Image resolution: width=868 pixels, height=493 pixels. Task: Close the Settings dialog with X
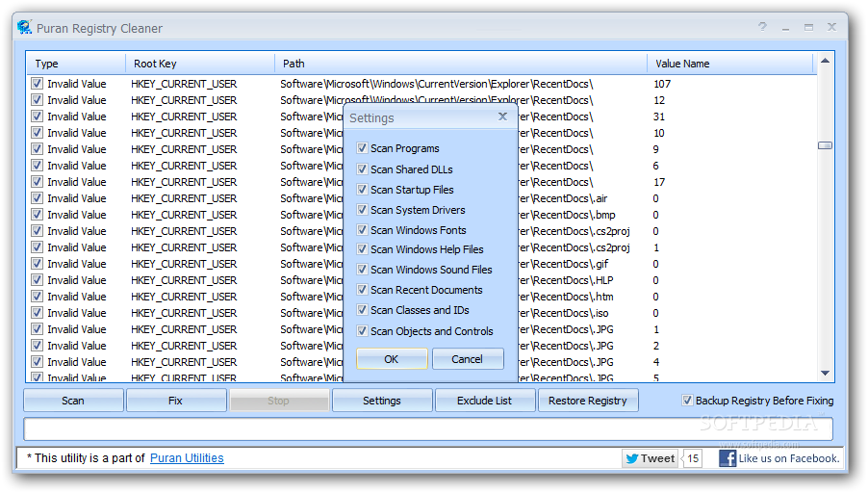click(x=502, y=117)
